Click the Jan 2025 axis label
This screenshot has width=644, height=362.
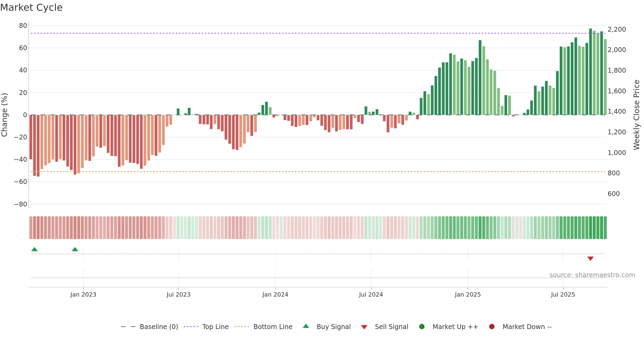468,294
